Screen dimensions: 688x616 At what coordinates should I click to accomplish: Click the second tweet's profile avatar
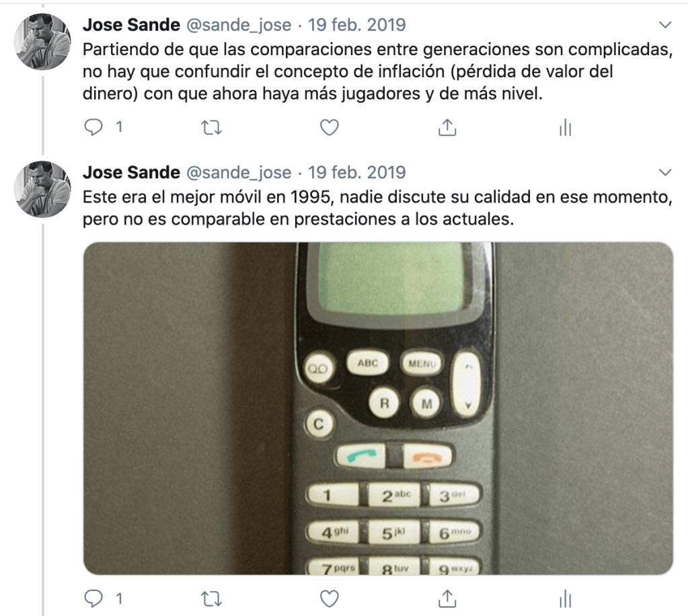click(x=42, y=189)
